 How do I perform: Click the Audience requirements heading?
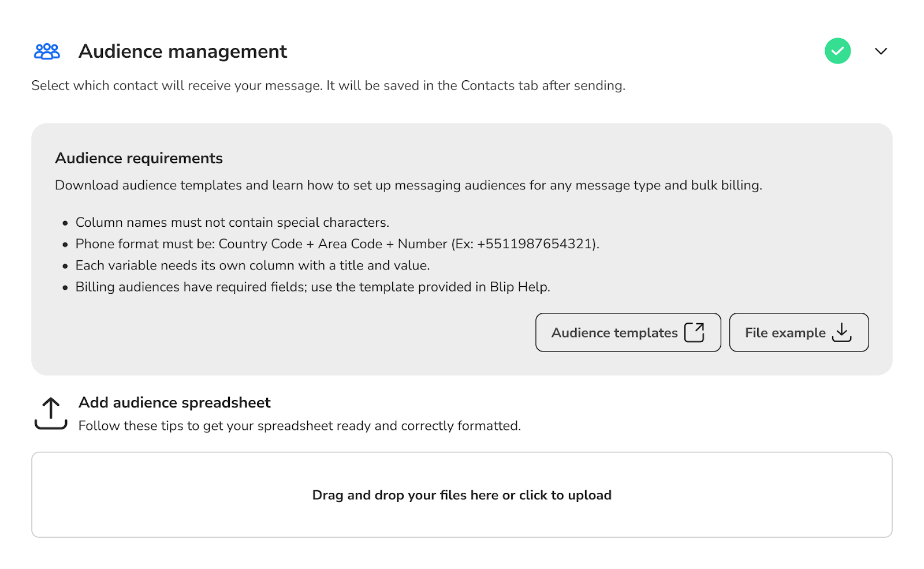[x=139, y=158]
